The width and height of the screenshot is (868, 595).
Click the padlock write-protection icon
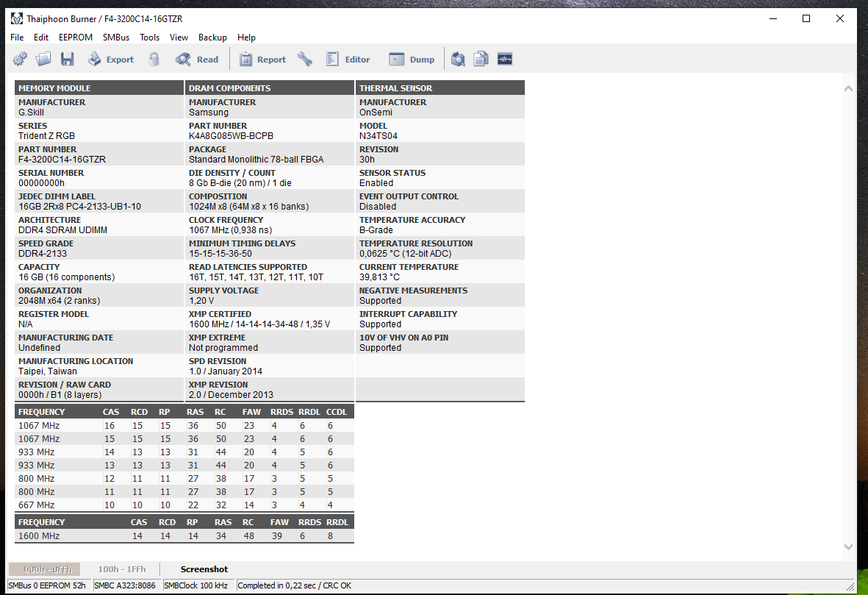click(x=154, y=60)
